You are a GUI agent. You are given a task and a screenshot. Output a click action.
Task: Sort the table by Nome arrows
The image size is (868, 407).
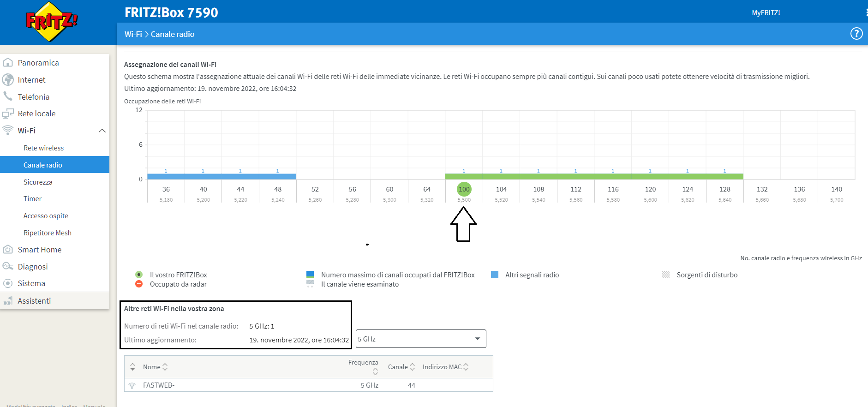165,367
